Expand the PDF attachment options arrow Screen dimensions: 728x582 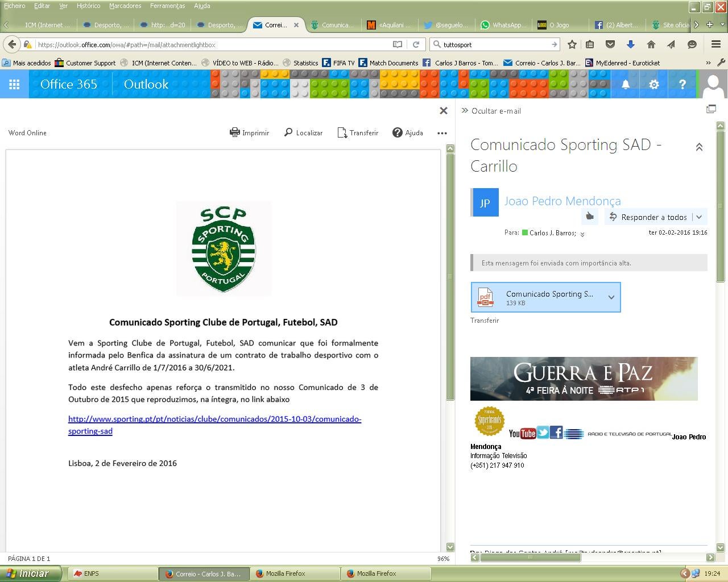[x=611, y=297]
